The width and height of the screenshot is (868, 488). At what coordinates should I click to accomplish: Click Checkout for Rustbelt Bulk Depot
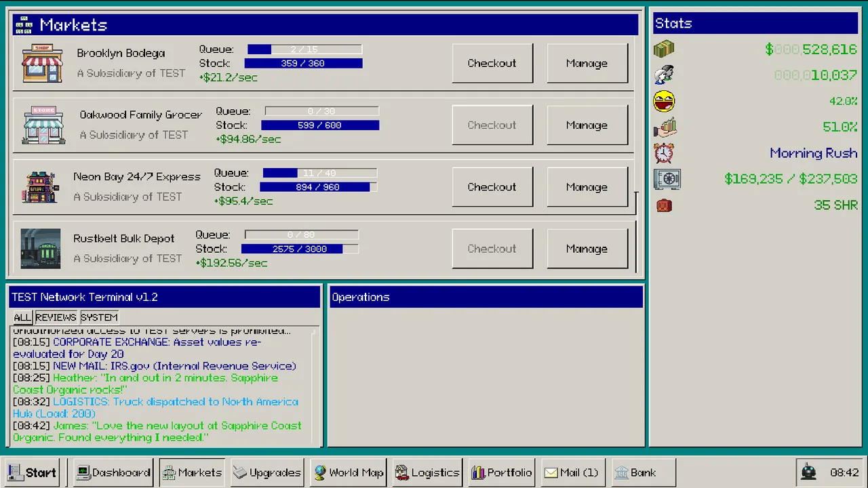point(492,249)
